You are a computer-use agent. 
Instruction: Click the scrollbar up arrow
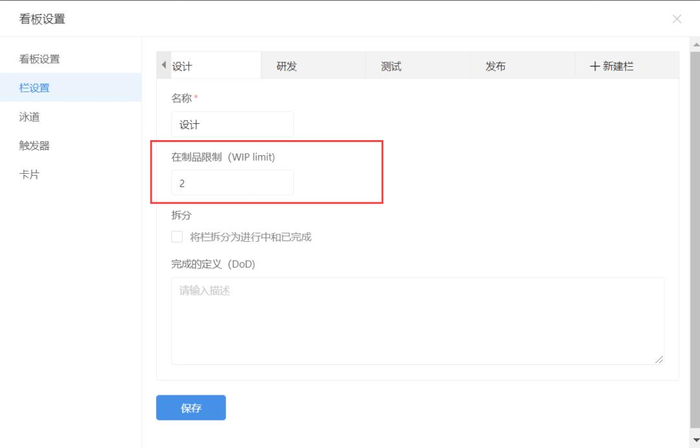[x=696, y=44]
